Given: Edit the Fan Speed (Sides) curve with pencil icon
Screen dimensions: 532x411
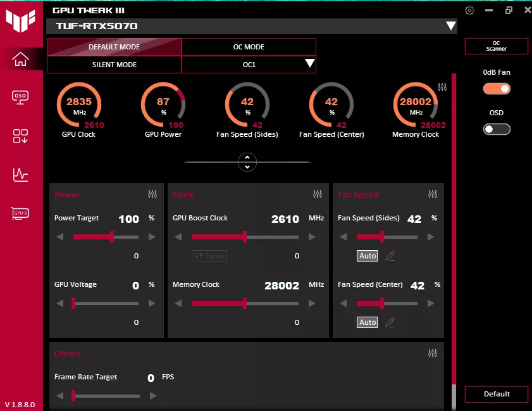Looking at the screenshot, I should pyautogui.click(x=390, y=256).
